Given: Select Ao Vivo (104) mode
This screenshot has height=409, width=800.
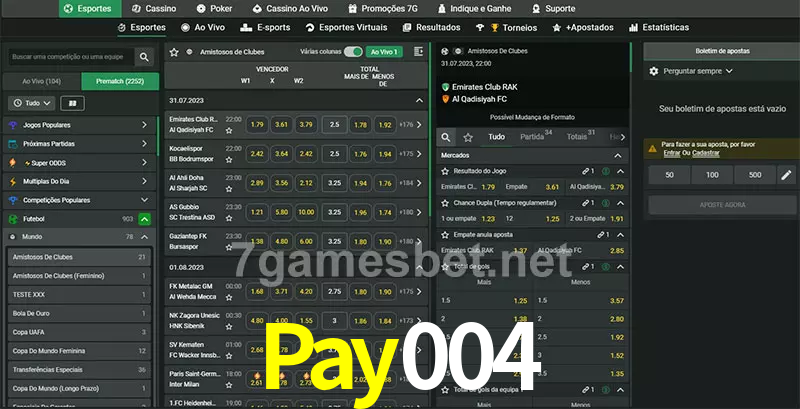Looking at the screenshot, I should click(x=42, y=82).
